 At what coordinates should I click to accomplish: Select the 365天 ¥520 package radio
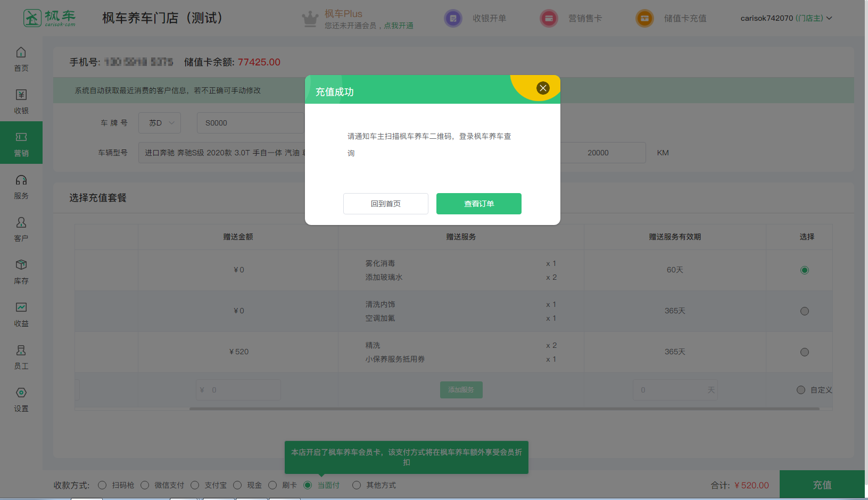[804, 352]
